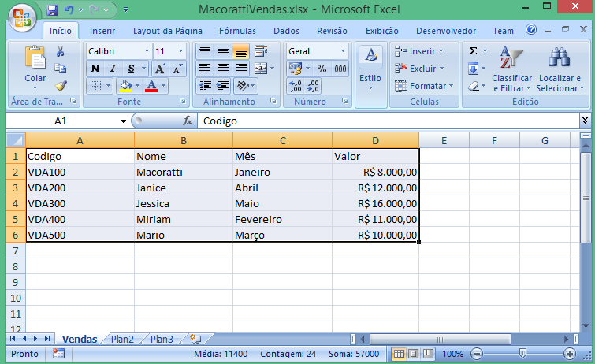This screenshot has width=595, height=364.
Task: Click the Excluir cells button
Action: pyautogui.click(x=420, y=69)
